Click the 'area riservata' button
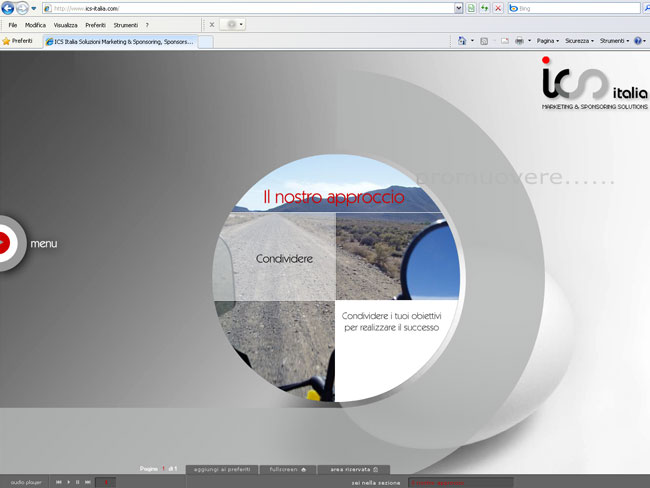650x488 pixels. click(354, 469)
